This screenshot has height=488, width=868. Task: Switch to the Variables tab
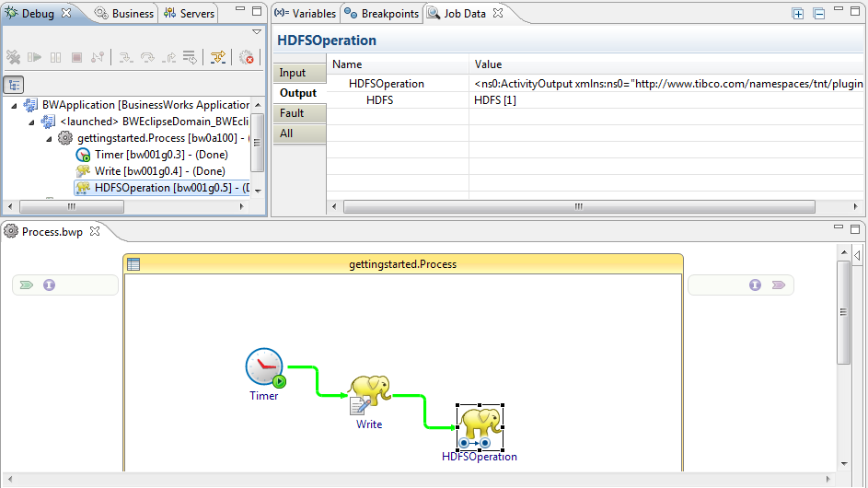click(306, 14)
